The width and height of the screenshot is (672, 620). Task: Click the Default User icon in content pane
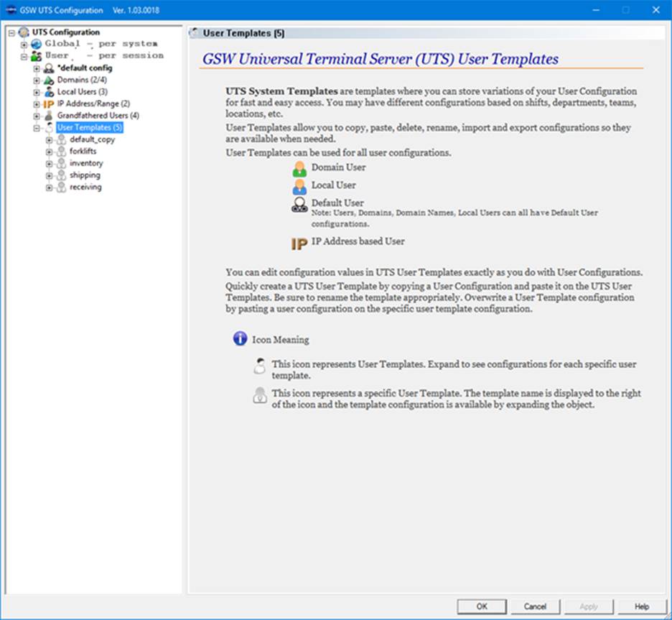(299, 205)
